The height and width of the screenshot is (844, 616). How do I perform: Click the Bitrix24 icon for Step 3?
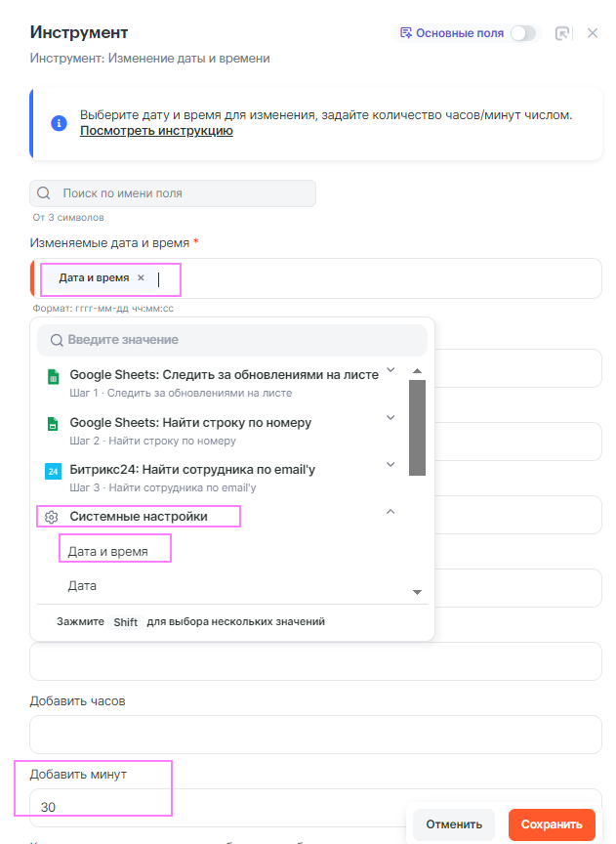pos(53,471)
